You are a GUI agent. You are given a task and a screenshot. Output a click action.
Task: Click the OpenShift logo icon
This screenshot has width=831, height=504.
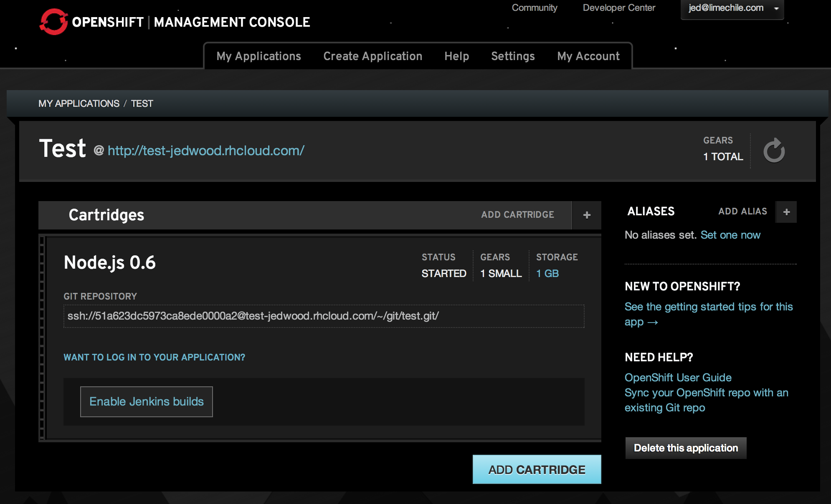click(x=54, y=22)
